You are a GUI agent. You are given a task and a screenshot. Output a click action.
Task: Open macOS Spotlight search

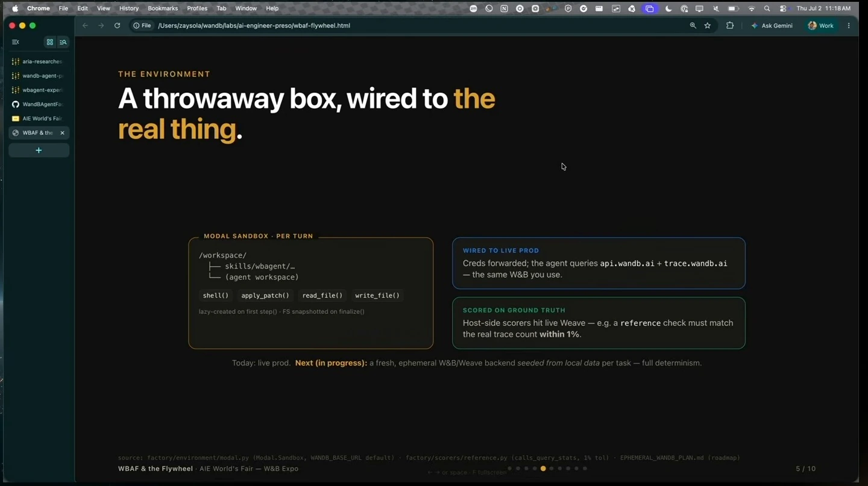(767, 8)
